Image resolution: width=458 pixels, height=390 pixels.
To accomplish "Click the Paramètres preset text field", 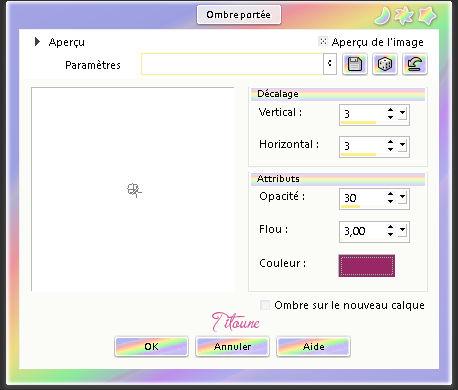I will [x=232, y=64].
